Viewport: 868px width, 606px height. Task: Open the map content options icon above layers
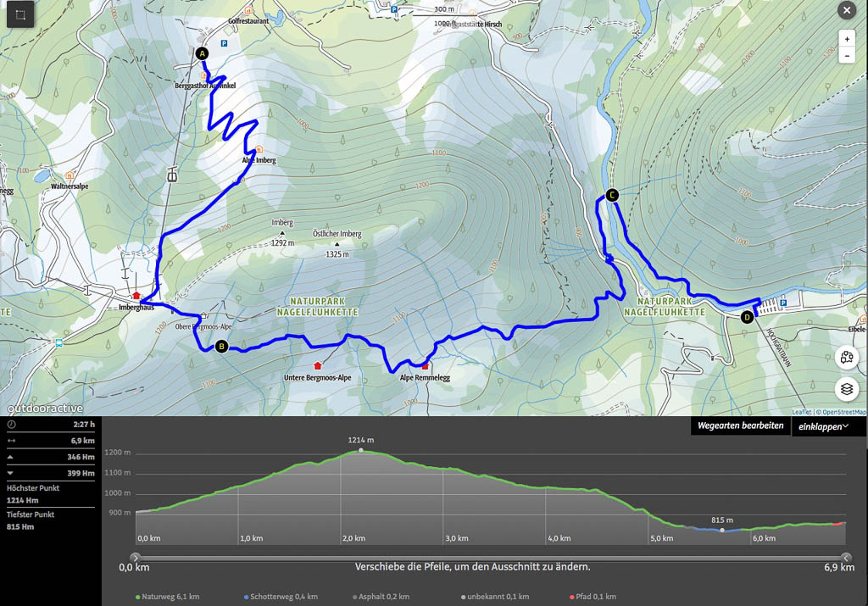pyautogui.click(x=847, y=358)
